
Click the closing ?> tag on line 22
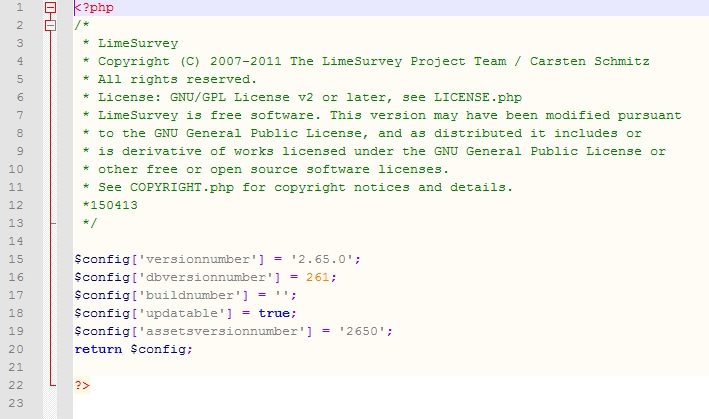[82, 386]
